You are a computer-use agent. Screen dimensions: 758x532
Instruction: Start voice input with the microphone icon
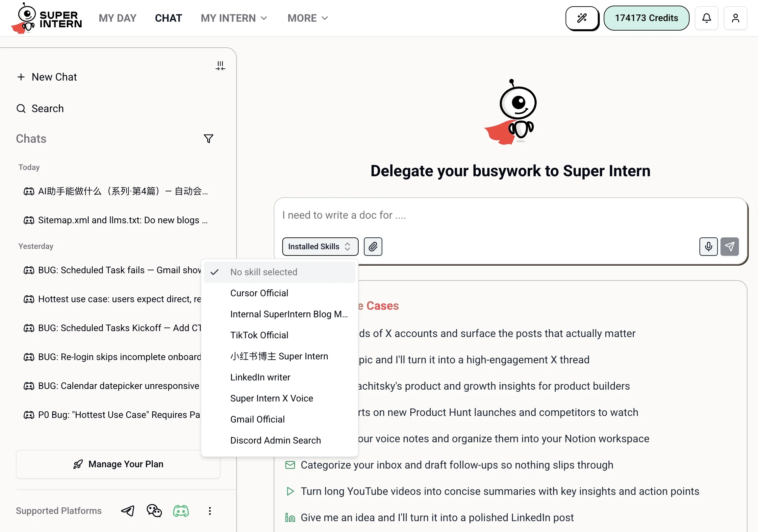click(x=708, y=247)
